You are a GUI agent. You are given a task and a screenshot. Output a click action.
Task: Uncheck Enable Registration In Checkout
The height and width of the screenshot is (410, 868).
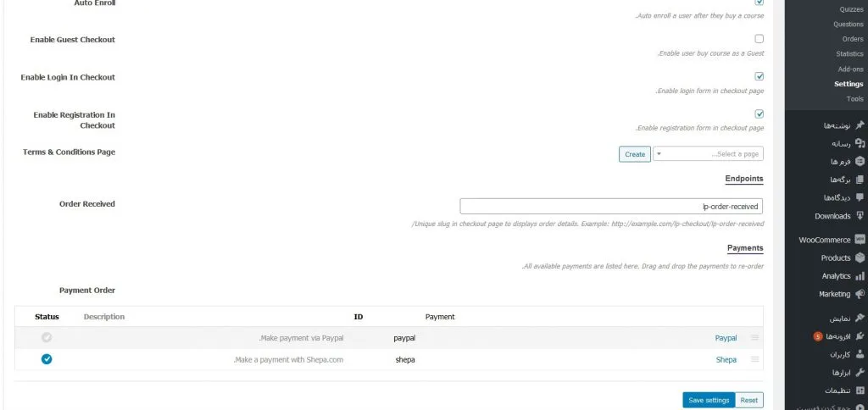point(759,114)
